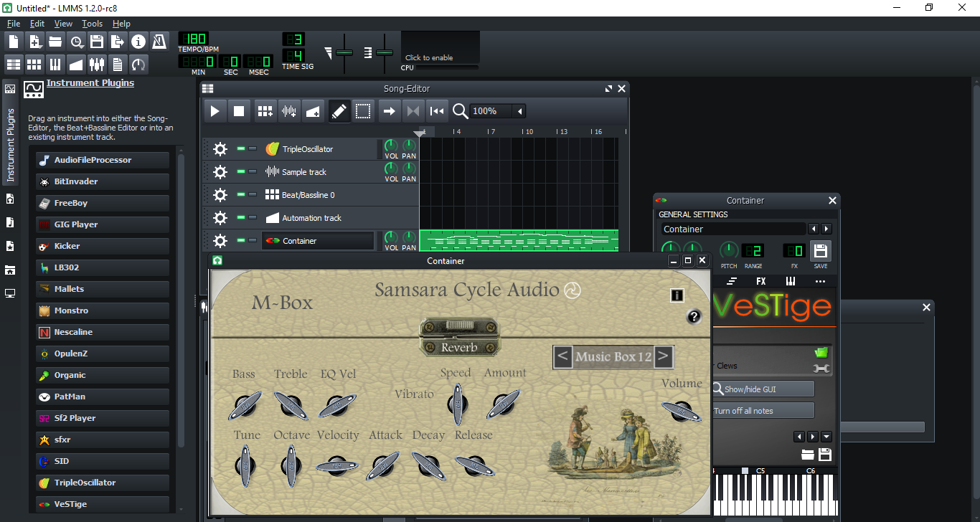Screen dimensions: 980x522
Task: Open the What's This info icon
Action: 138,41
